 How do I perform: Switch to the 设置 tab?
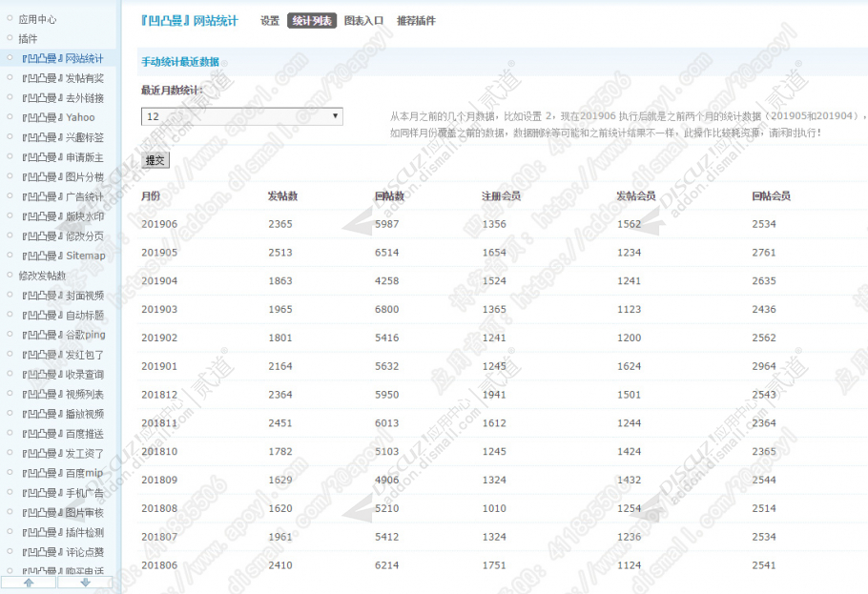coord(270,21)
